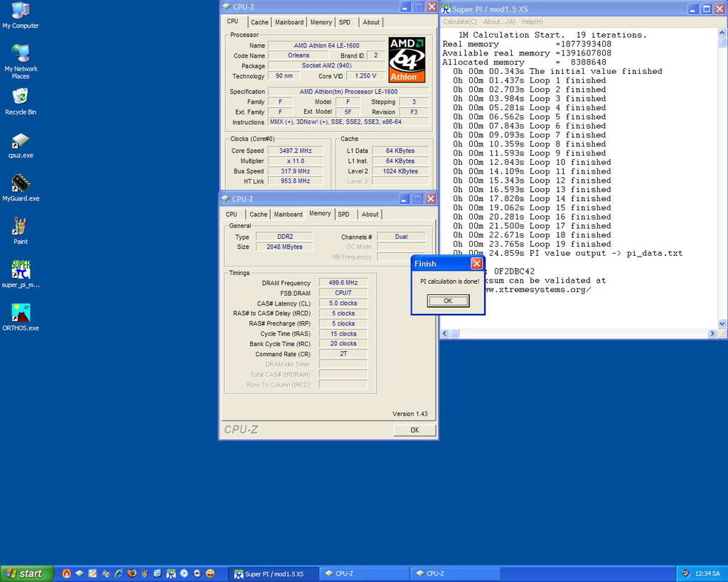Click Super PI vertical scrollbar up arrow

tap(722, 33)
